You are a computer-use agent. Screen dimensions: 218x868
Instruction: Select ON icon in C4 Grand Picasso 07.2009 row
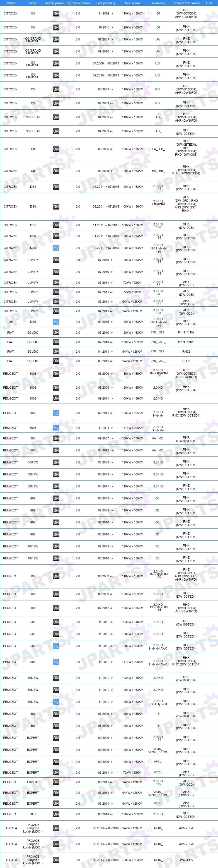[56, 39]
